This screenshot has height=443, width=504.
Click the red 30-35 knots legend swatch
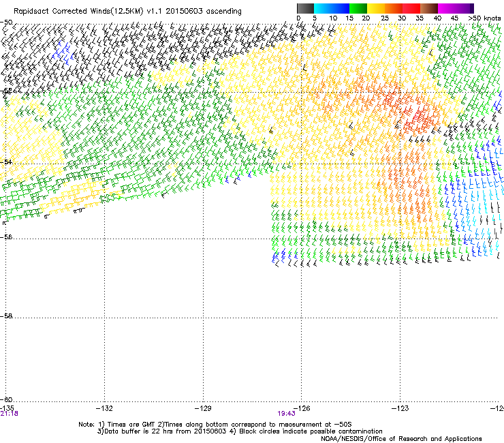411,8
